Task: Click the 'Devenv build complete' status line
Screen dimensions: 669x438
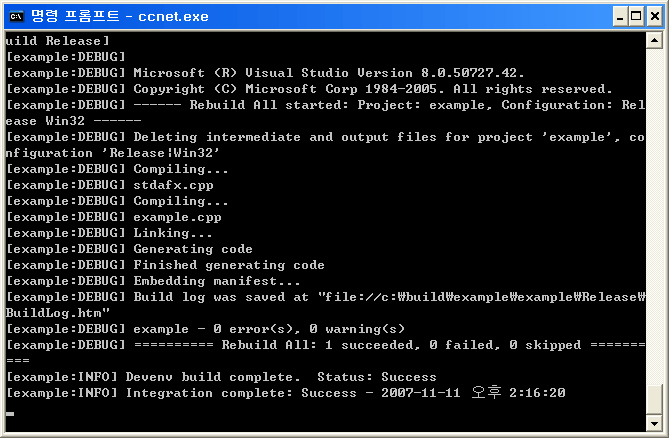Action: (x=221, y=377)
